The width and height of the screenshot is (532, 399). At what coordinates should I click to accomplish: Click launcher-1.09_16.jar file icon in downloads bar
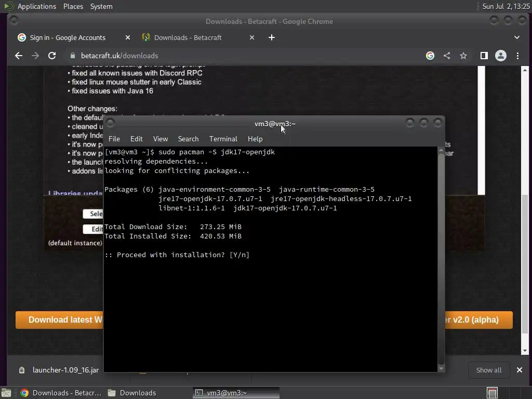pyautogui.click(x=22, y=370)
